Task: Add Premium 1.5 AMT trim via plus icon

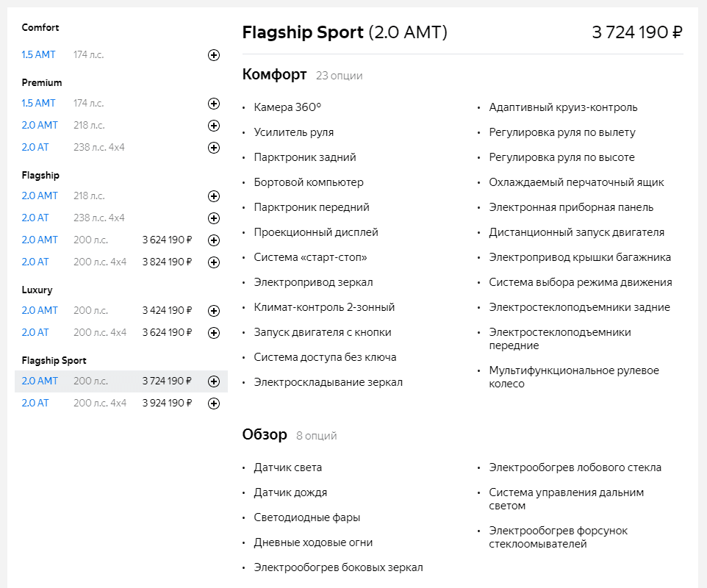Action: click(214, 104)
